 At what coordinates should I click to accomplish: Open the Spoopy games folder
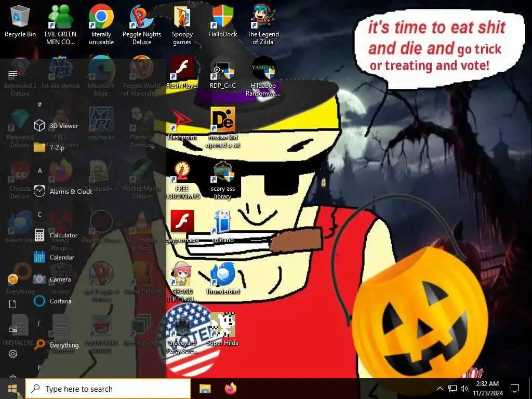pos(182,25)
